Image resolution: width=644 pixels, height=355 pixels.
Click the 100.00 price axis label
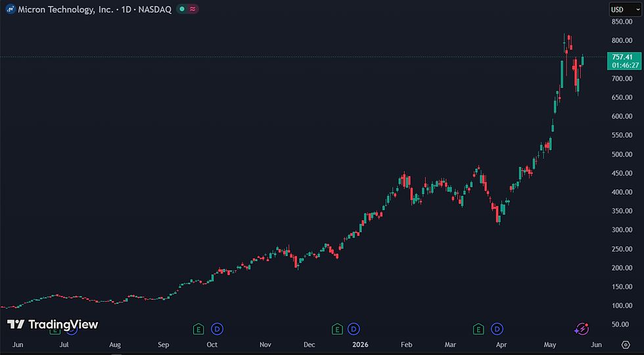click(x=622, y=306)
